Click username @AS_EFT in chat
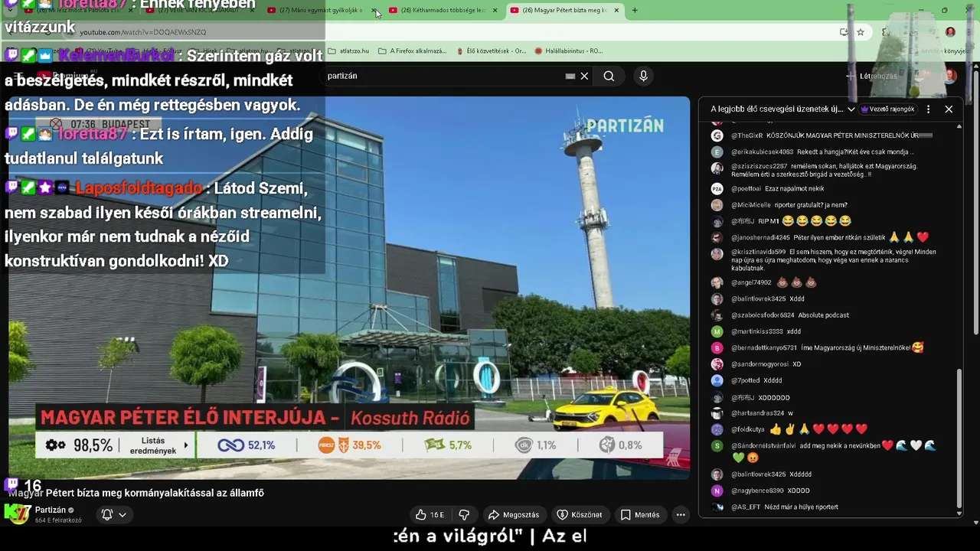 tap(746, 507)
